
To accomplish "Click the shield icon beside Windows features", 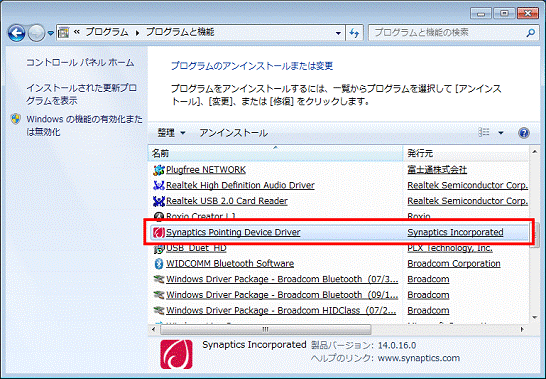I will pyautogui.click(x=16, y=119).
